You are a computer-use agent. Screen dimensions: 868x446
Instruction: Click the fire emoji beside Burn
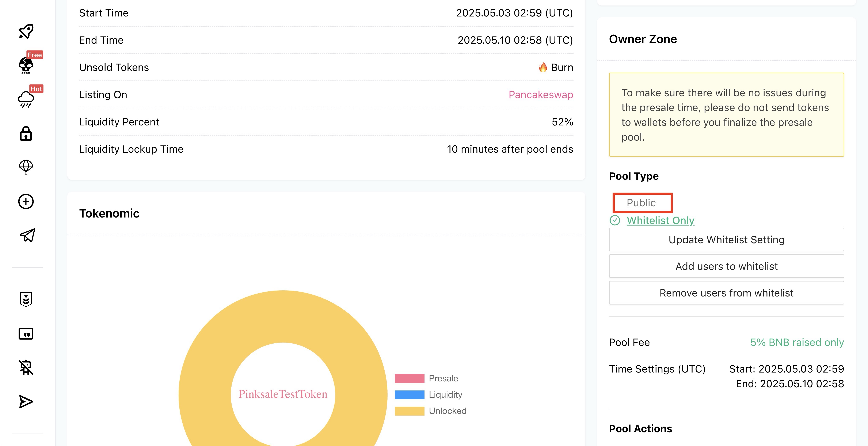pyautogui.click(x=543, y=67)
